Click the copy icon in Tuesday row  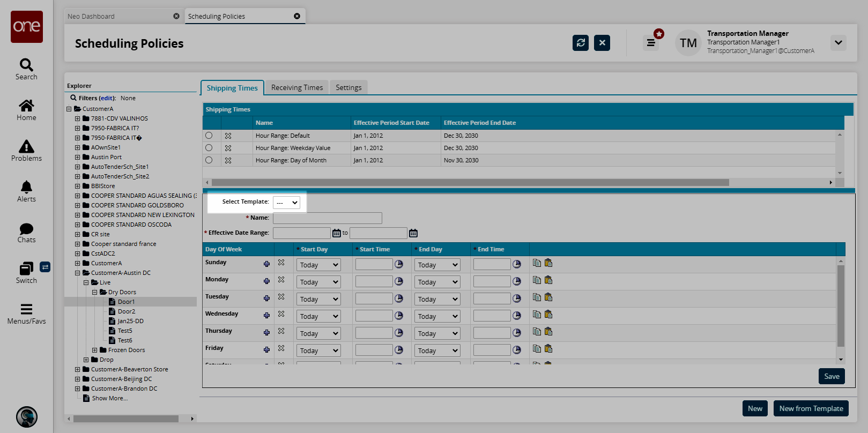point(537,297)
